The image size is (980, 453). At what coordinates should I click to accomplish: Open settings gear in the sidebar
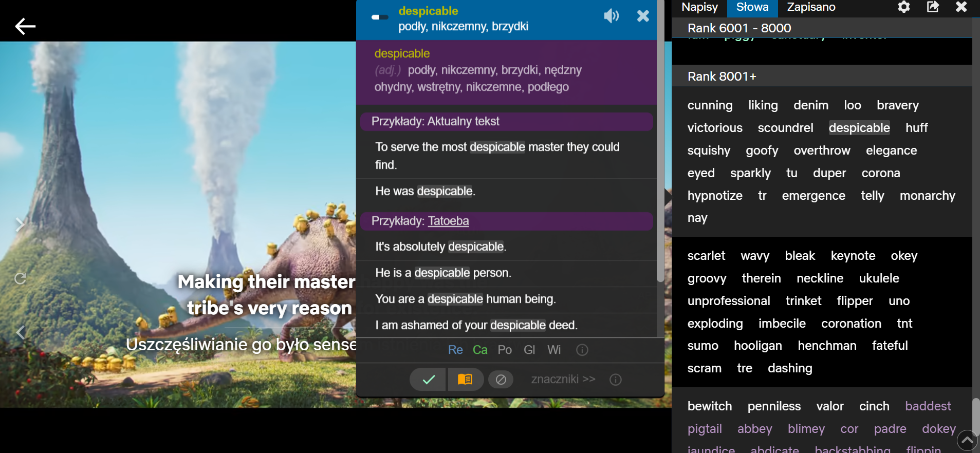[904, 7]
